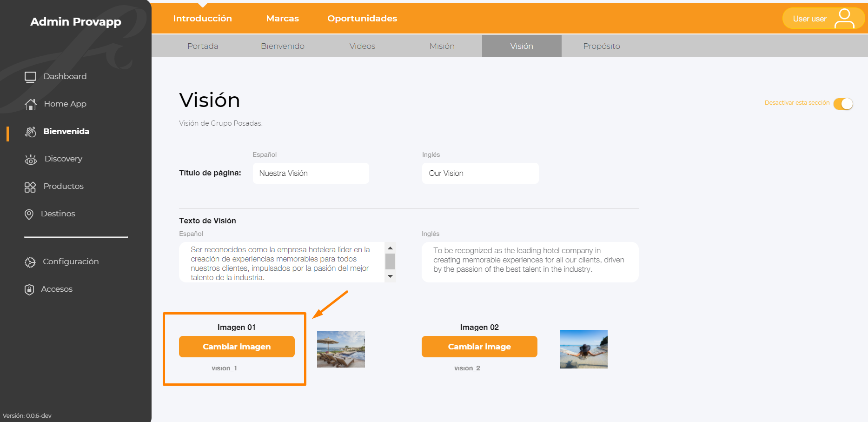Open the Introducción top menu
This screenshot has width=868, height=422.
click(x=203, y=18)
